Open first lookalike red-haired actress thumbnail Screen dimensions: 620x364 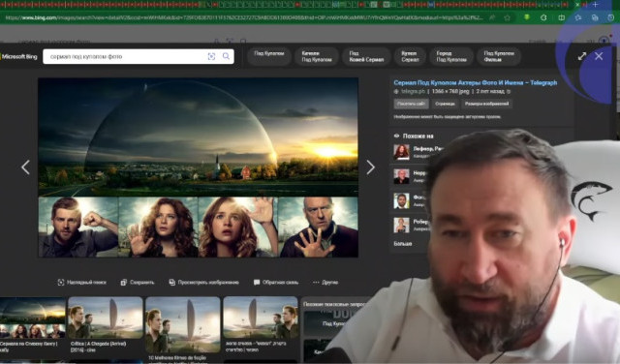click(401, 152)
